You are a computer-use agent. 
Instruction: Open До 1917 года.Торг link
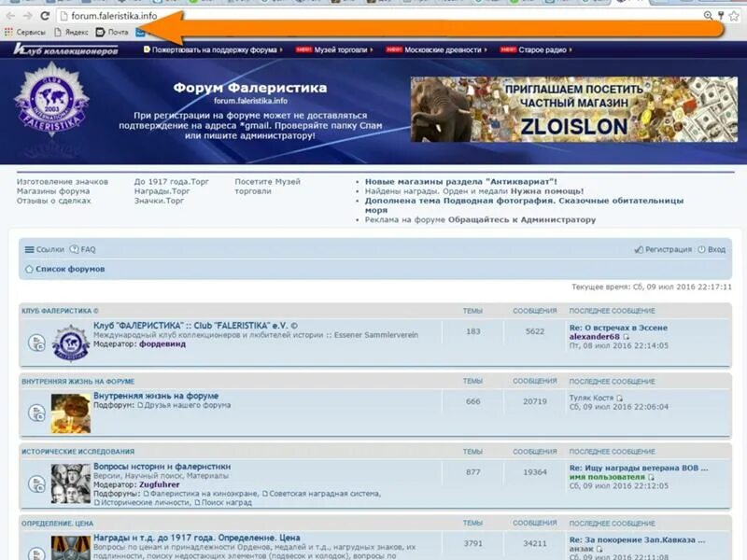coord(172,181)
